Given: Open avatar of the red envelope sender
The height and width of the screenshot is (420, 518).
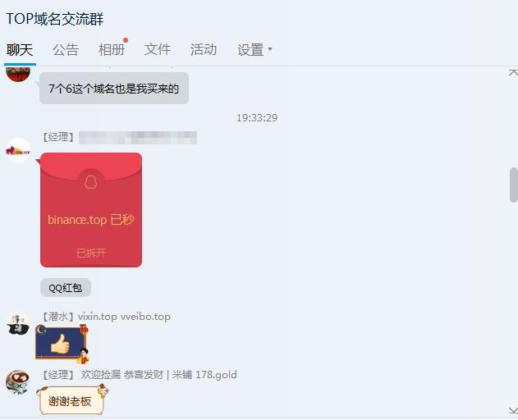Looking at the screenshot, I should coord(18,150).
